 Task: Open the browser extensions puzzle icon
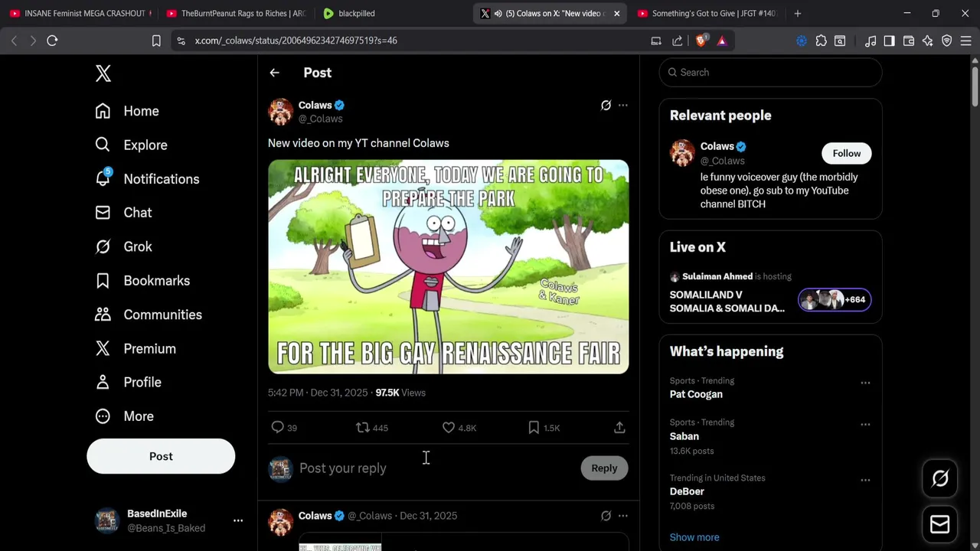click(821, 41)
